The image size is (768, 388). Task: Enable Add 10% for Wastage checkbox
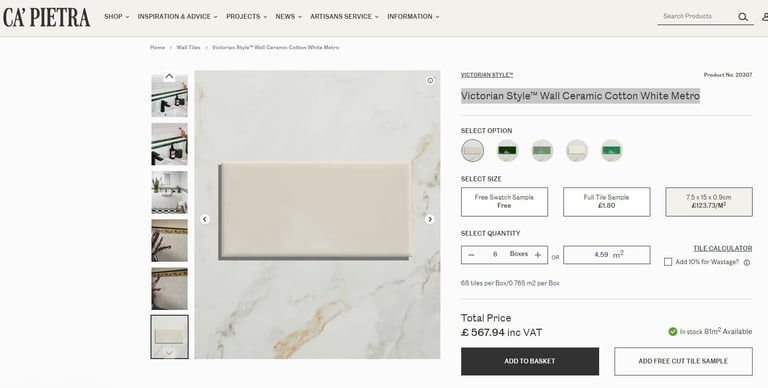click(x=668, y=262)
